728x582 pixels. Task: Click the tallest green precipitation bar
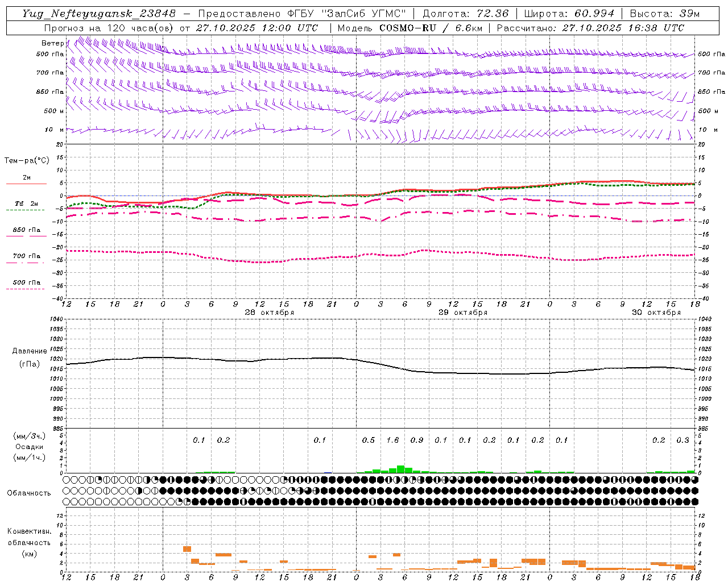[x=401, y=469]
